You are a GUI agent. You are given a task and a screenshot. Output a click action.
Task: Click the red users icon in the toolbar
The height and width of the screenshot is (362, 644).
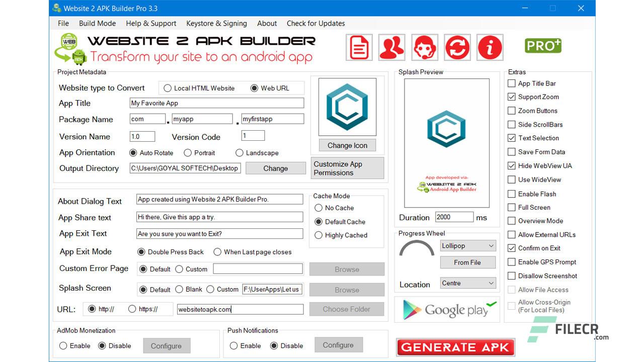pos(391,47)
